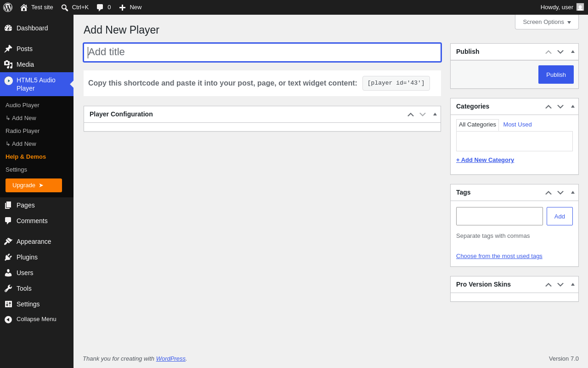
Task: Open the Radio Player submenu item
Action: [23, 131]
